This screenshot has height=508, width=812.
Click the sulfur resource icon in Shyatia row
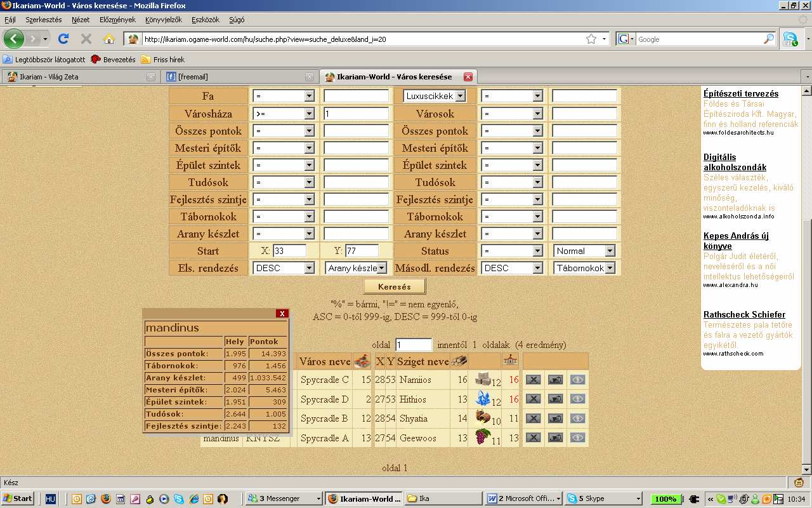coord(483,417)
